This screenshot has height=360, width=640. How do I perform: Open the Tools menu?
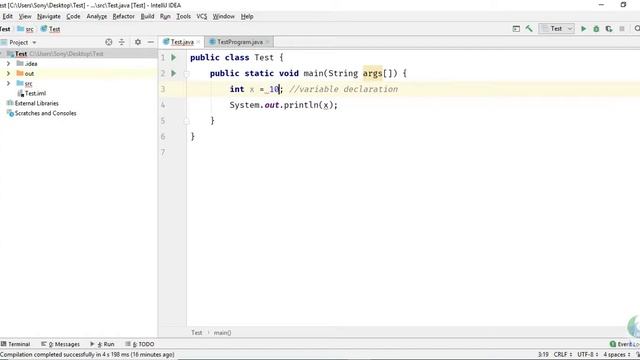tap(183, 16)
